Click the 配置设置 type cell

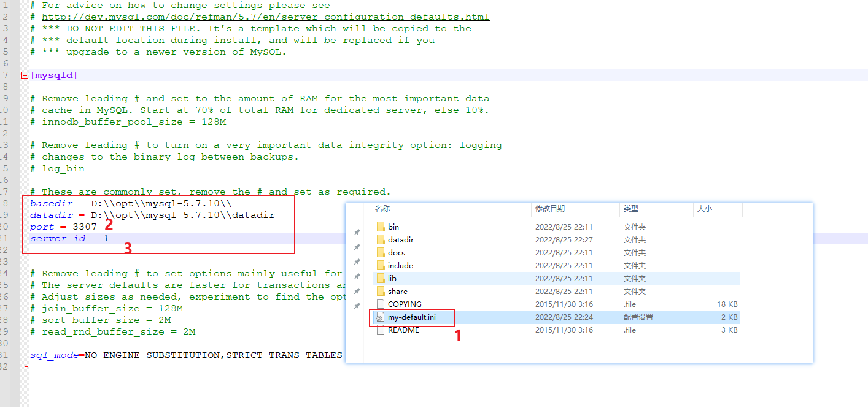coord(638,317)
